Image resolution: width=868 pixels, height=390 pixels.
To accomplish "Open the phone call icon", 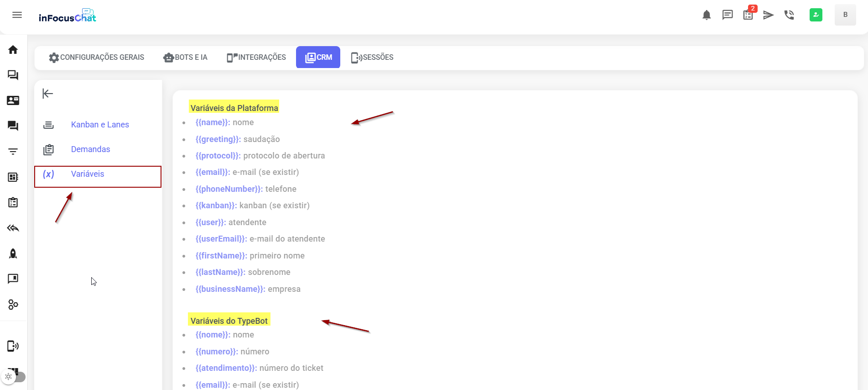I will pyautogui.click(x=789, y=15).
